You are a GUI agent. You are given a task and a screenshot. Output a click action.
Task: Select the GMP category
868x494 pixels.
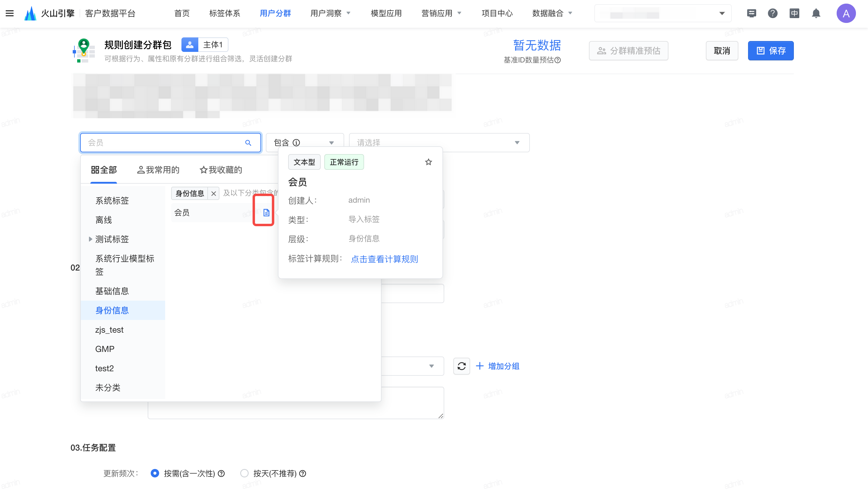[123, 349]
